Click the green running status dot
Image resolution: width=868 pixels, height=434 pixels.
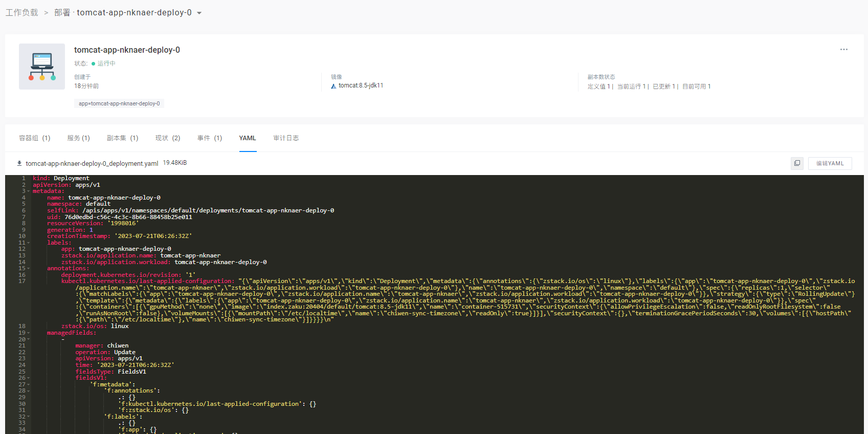(x=93, y=64)
